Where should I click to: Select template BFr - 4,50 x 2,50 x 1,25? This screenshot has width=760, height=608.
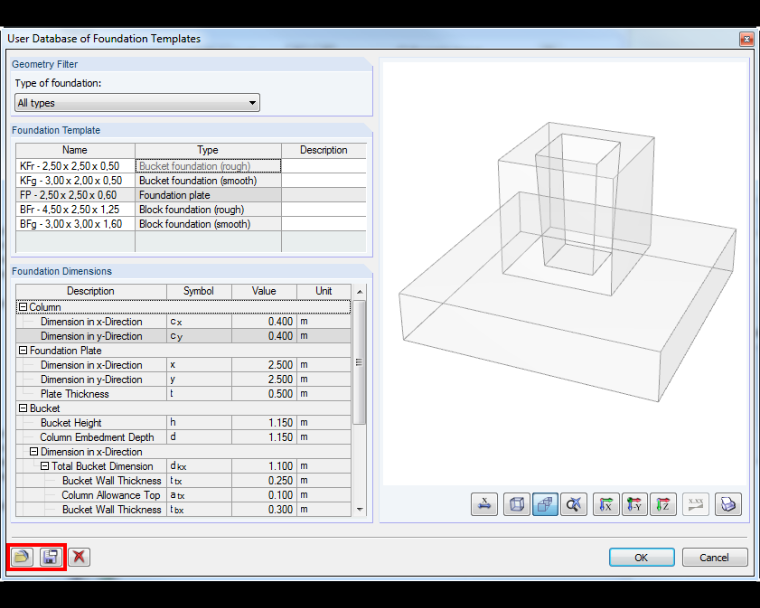tap(75, 209)
